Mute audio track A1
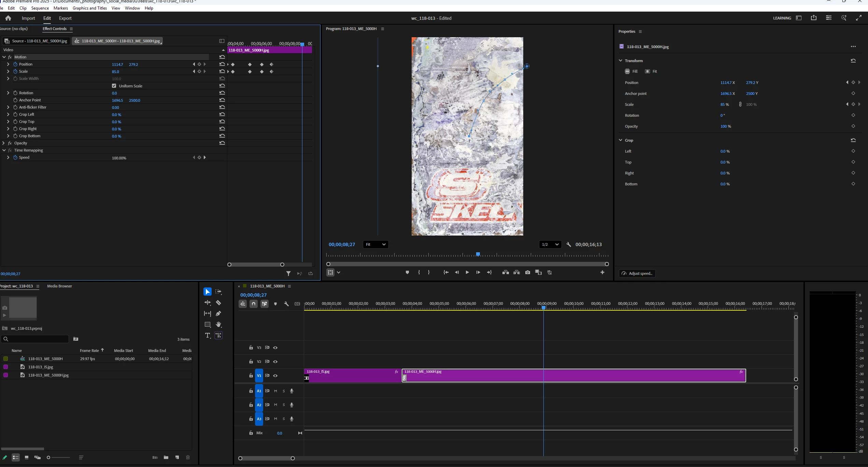868x467 pixels. click(x=275, y=391)
